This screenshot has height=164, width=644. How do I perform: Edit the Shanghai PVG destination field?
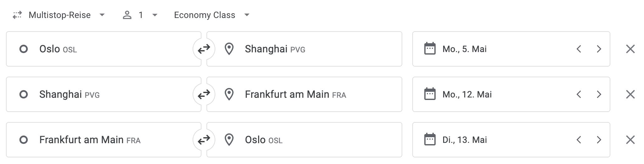[304, 49]
